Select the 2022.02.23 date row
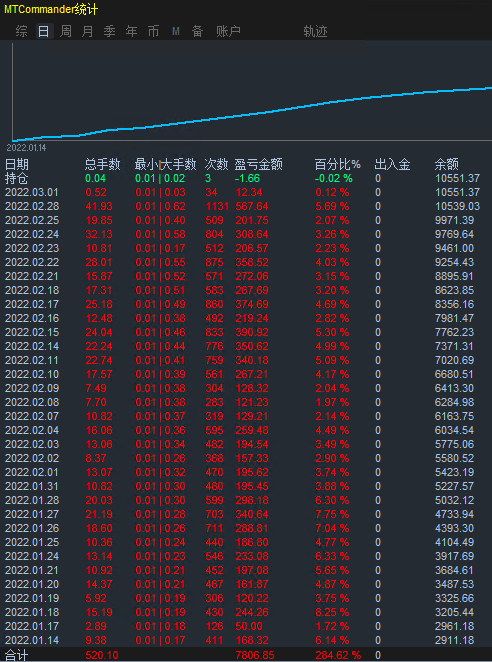Viewport: 492px width, 662px height. pos(32,248)
